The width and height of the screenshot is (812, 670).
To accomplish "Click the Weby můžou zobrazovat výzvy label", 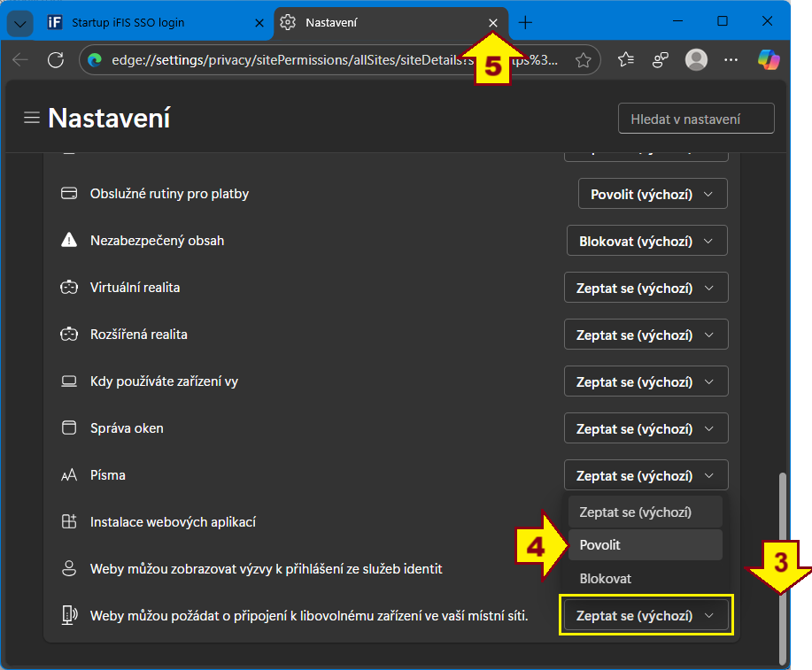I will [x=267, y=569].
